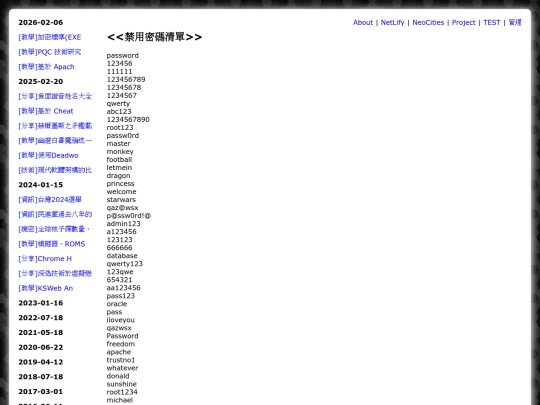The image size is (540, 405).
Task: Click the 'trustno1' list entry
Action: [x=121, y=360]
